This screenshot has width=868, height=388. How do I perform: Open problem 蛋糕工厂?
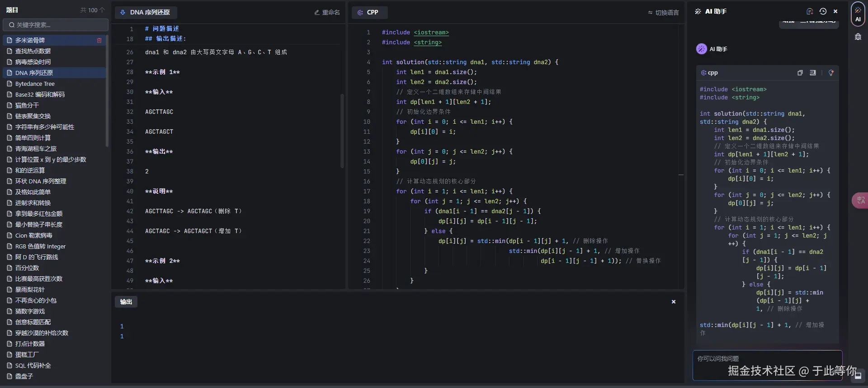click(x=54, y=355)
